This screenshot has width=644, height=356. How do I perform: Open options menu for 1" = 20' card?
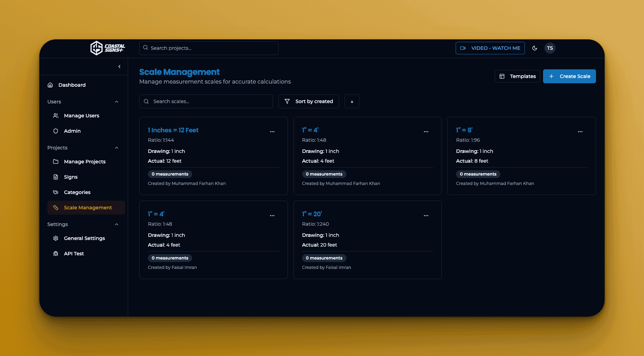pos(426,216)
